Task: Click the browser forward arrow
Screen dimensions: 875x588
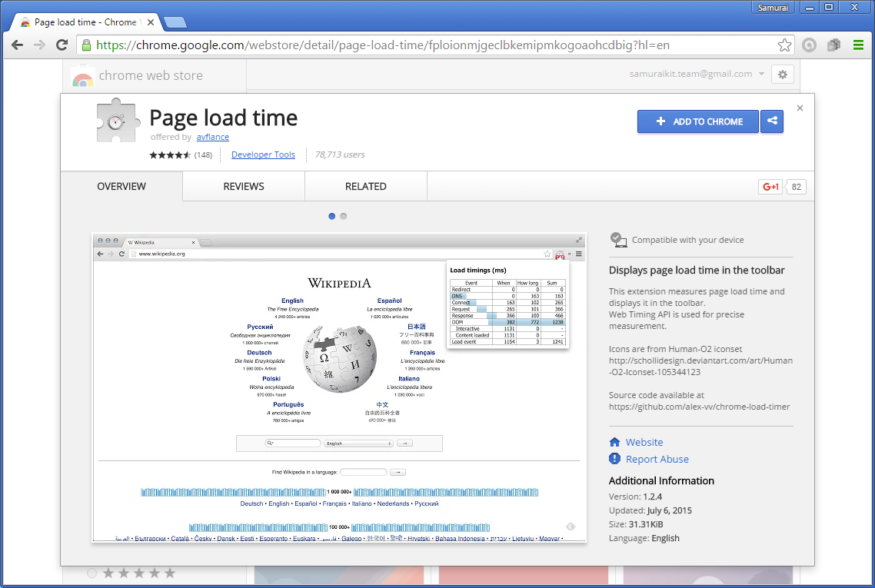Action: (x=40, y=45)
